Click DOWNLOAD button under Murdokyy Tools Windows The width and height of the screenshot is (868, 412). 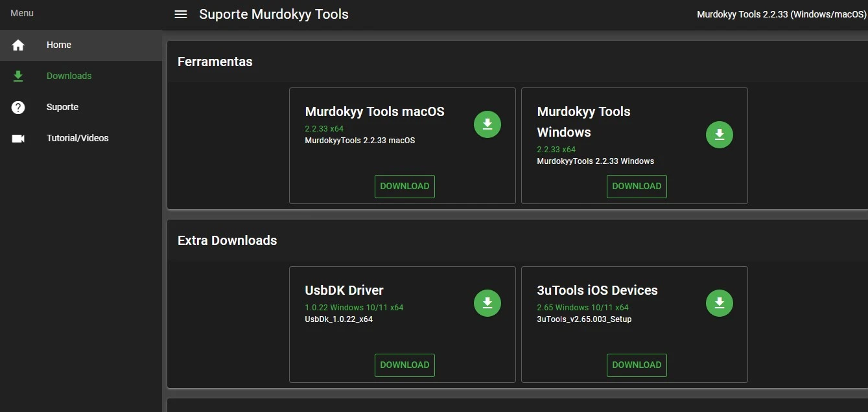(x=637, y=187)
